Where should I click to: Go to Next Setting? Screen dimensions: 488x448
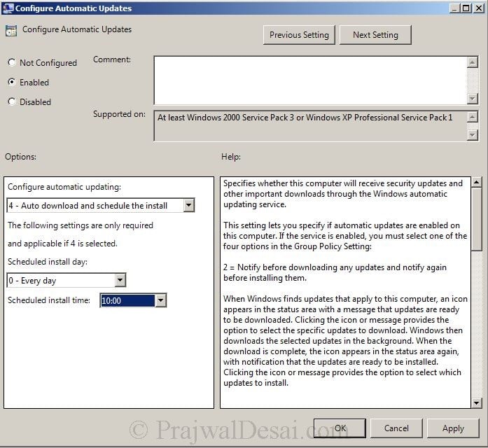(x=375, y=35)
